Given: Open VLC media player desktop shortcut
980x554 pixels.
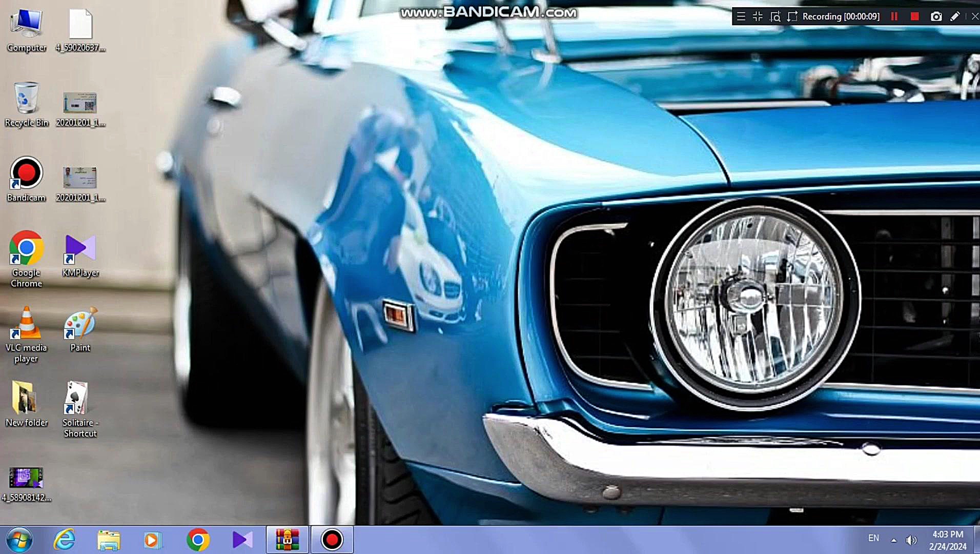Looking at the screenshot, I should click(x=27, y=334).
